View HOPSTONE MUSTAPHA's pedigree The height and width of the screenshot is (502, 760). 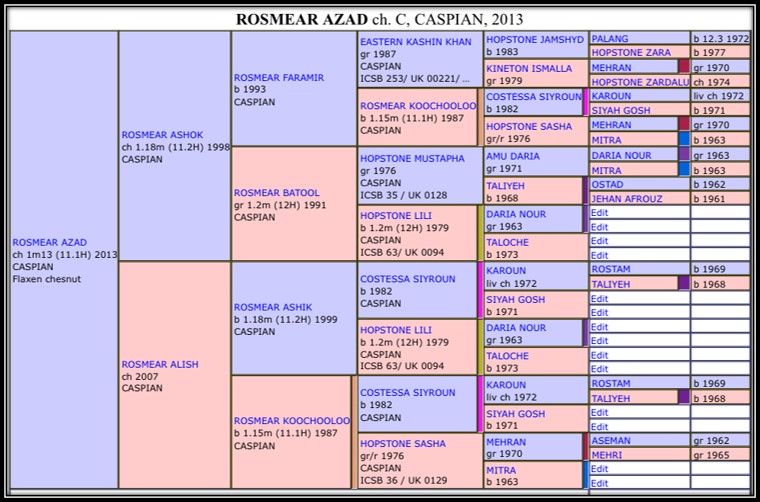[x=412, y=158]
